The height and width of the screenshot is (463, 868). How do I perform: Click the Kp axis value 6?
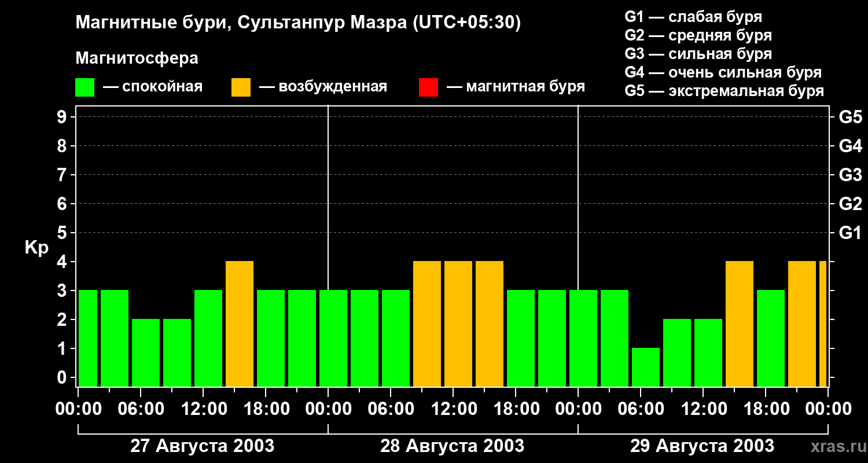click(x=63, y=204)
